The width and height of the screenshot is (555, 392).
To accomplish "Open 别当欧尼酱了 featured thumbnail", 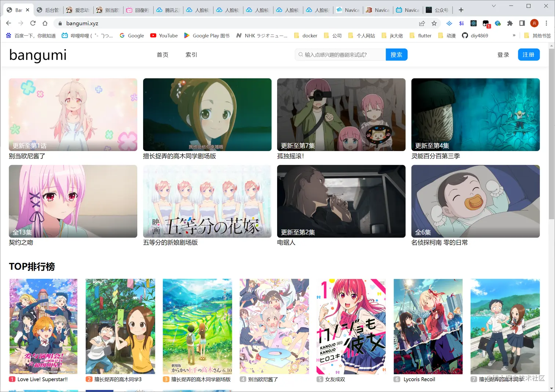I will 73,114.
